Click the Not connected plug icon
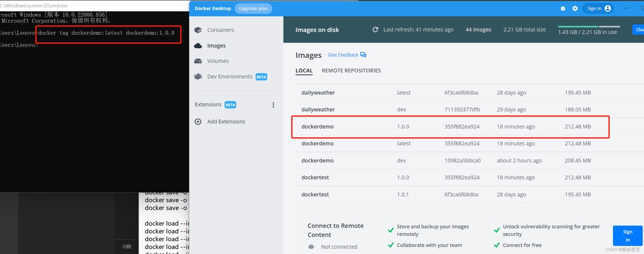Viewport: 644px width, 254px height. (x=311, y=246)
